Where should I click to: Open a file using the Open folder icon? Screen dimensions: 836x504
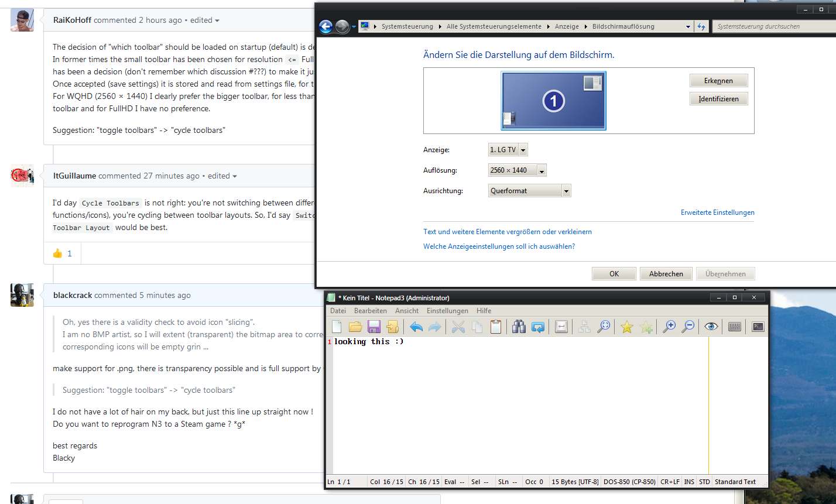click(355, 327)
